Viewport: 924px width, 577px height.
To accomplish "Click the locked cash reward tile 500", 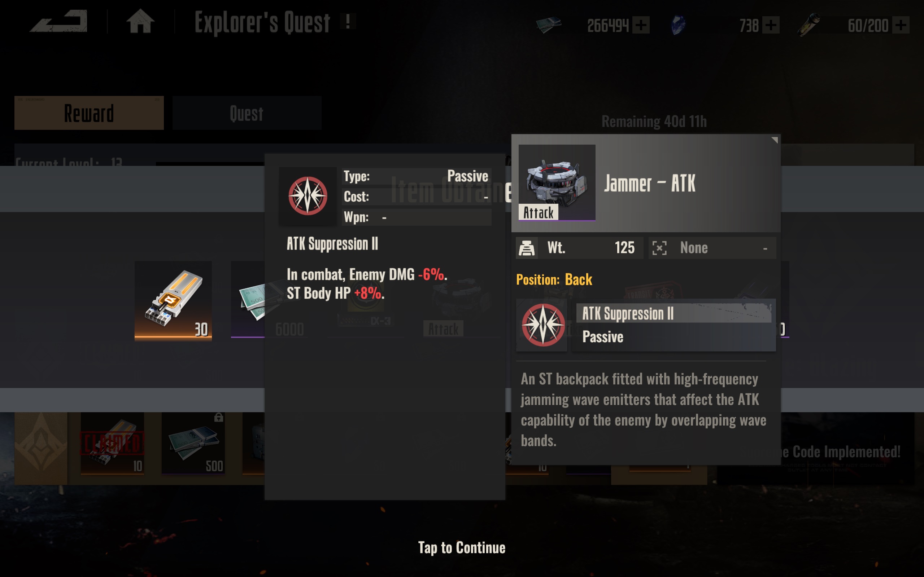I will (x=193, y=443).
